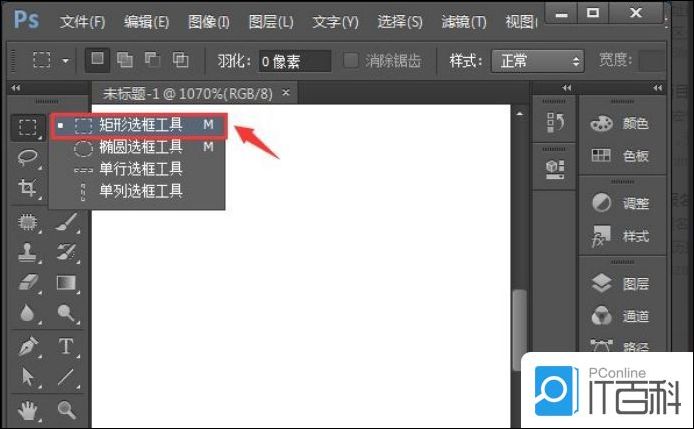The width and height of the screenshot is (694, 429).
Task: Select the History Brush tool
Action: coord(66,252)
